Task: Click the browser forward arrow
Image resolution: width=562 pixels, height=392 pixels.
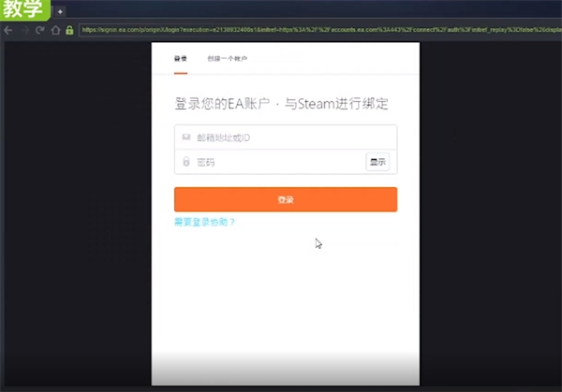Action: point(24,31)
